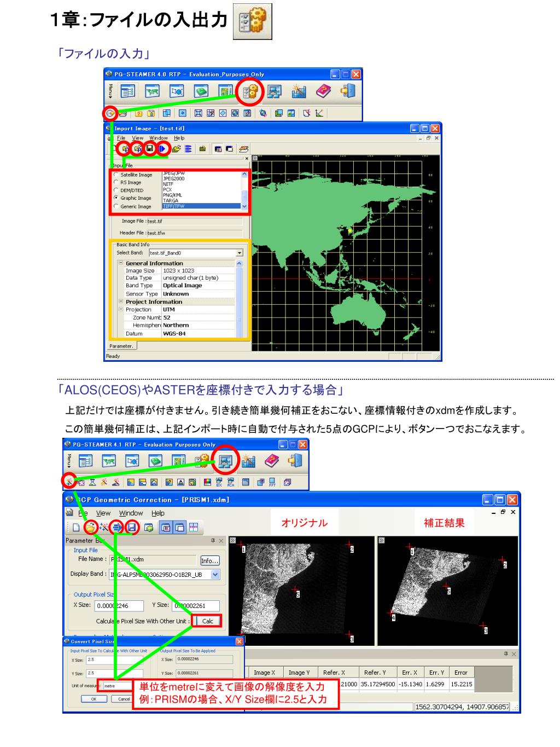The height and width of the screenshot is (747, 560).
Task: Click first GCP tool icon in PG-STEAMER 4.1 sub-toolbar
Action: (x=69, y=482)
